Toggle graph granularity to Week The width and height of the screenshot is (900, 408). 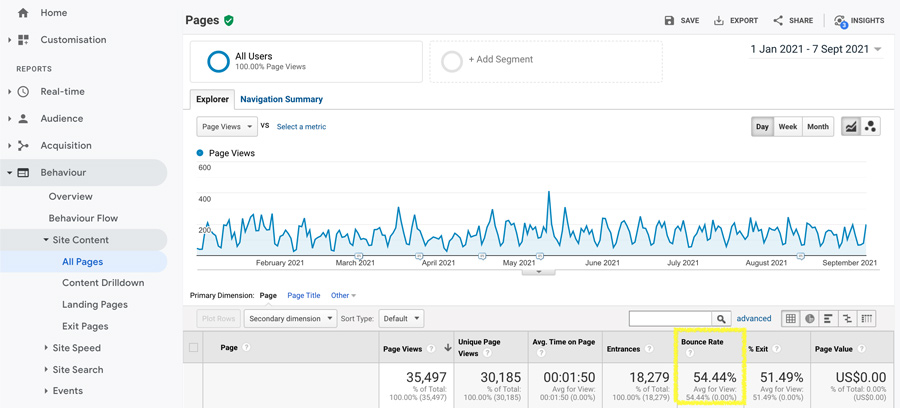[788, 127]
